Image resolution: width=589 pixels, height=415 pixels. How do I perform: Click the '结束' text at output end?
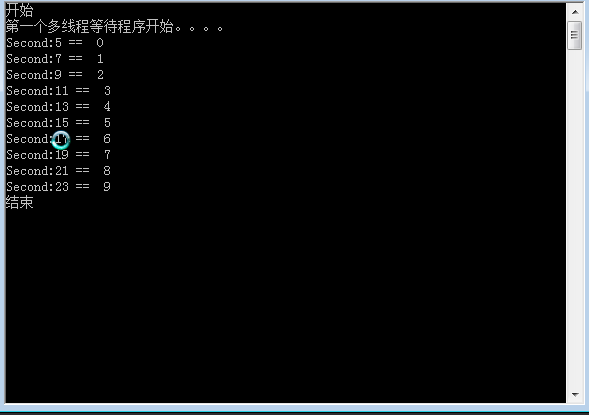pyautogui.click(x=20, y=202)
